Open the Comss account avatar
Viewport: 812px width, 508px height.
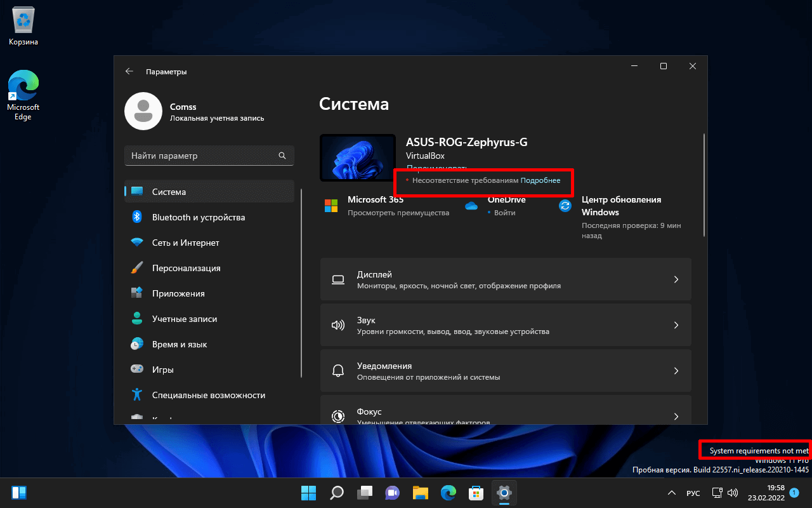coord(144,111)
